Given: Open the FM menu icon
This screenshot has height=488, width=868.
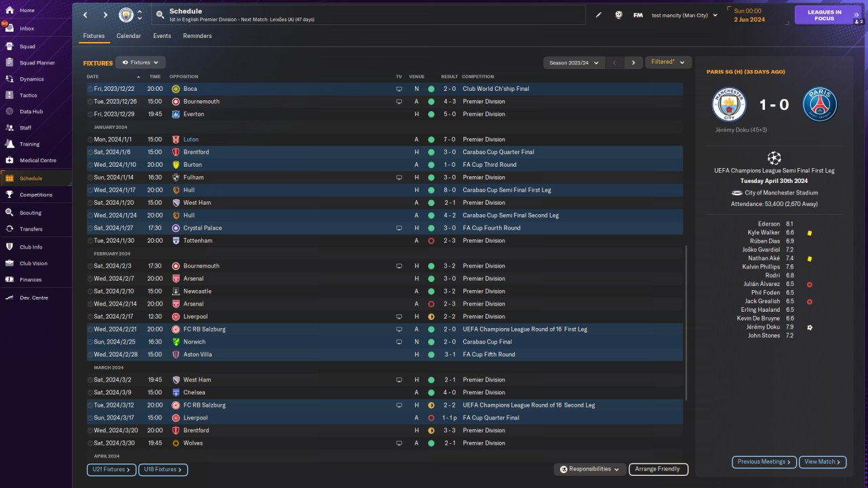Looking at the screenshot, I should (x=638, y=15).
